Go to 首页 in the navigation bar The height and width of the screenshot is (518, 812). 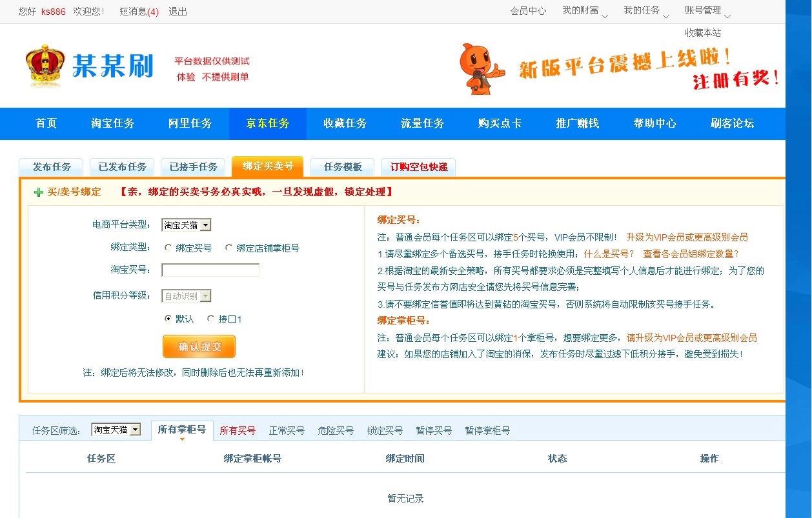(46, 123)
